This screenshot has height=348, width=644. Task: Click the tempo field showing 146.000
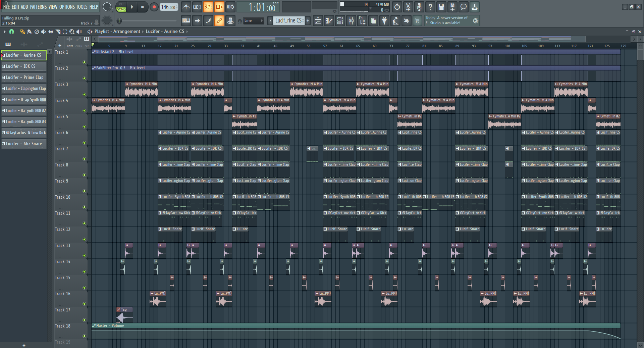click(x=169, y=7)
